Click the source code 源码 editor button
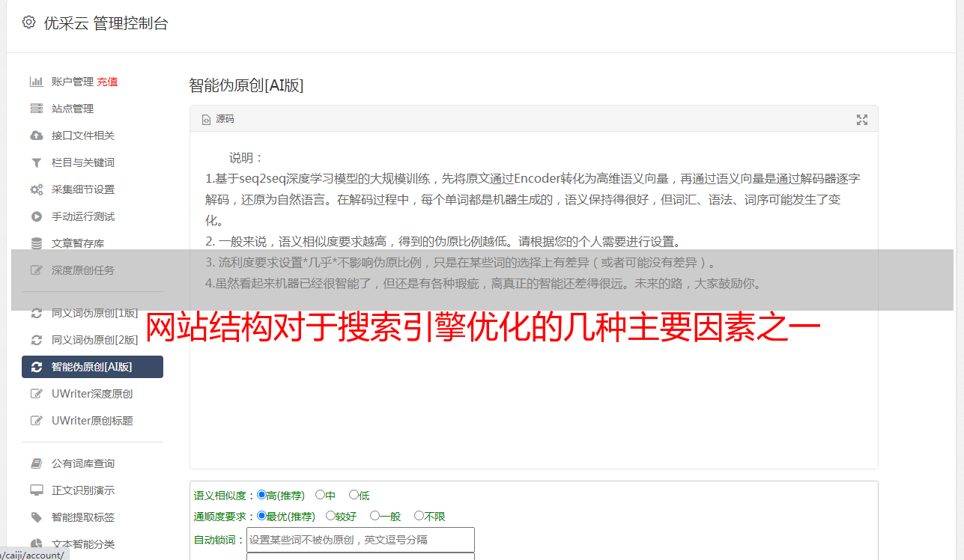Image resolution: width=964 pixels, height=560 pixels. (218, 119)
